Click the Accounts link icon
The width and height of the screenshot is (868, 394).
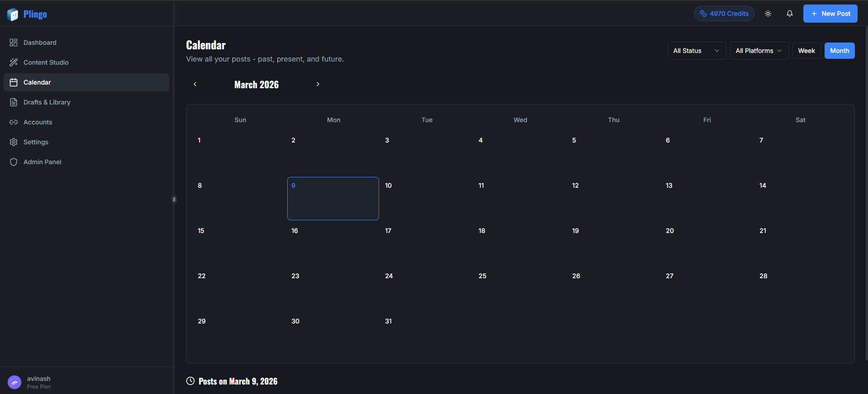[14, 122]
